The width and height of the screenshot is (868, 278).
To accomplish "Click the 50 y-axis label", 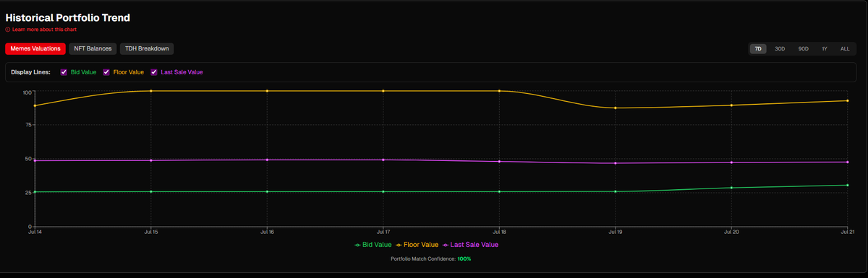I will pyautogui.click(x=28, y=159).
